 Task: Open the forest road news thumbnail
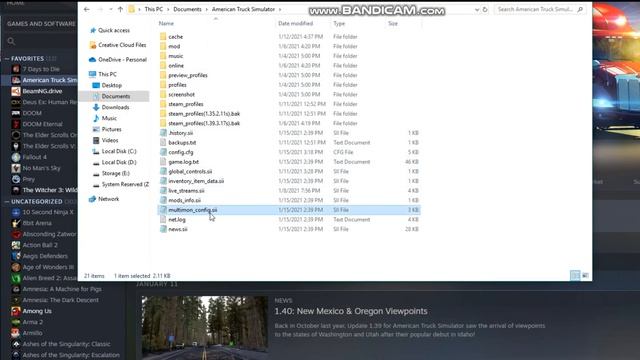pos(205,328)
